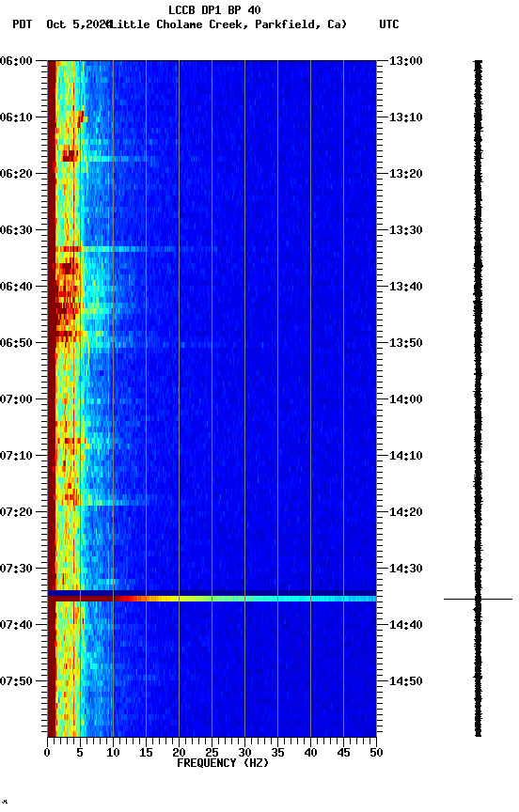Click the 35 Hz frequency axis label

(x=277, y=753)
